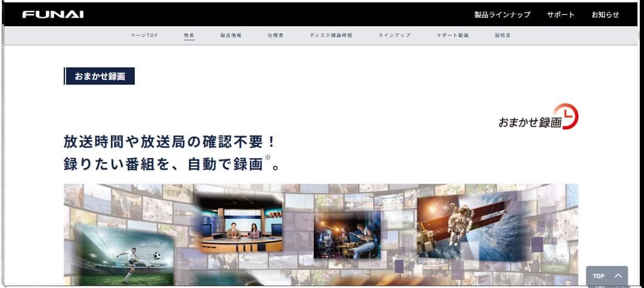Jump to ラインアップ section

tap(394, 35)
